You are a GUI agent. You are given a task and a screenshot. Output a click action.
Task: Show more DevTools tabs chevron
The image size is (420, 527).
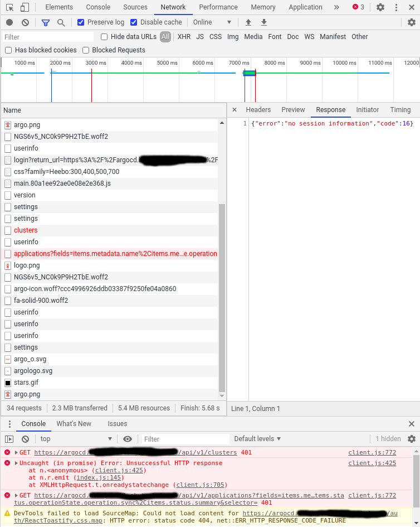[336, 7]
